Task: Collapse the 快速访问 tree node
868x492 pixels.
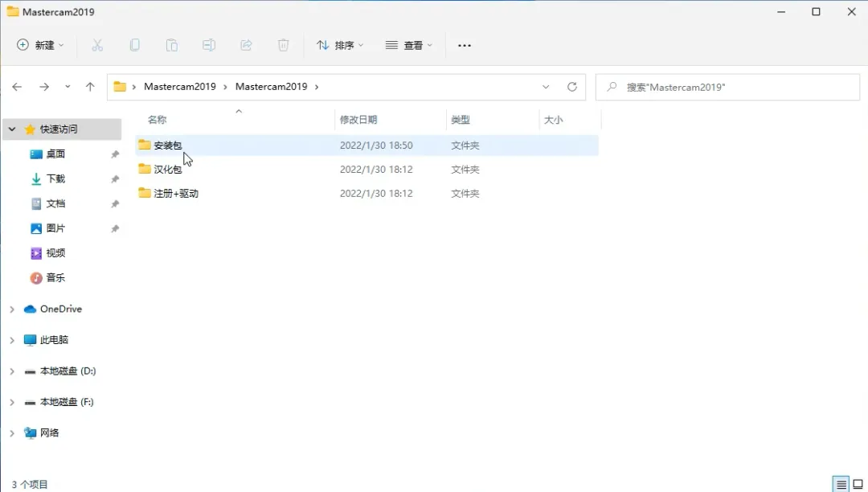Action: point(12,129)
